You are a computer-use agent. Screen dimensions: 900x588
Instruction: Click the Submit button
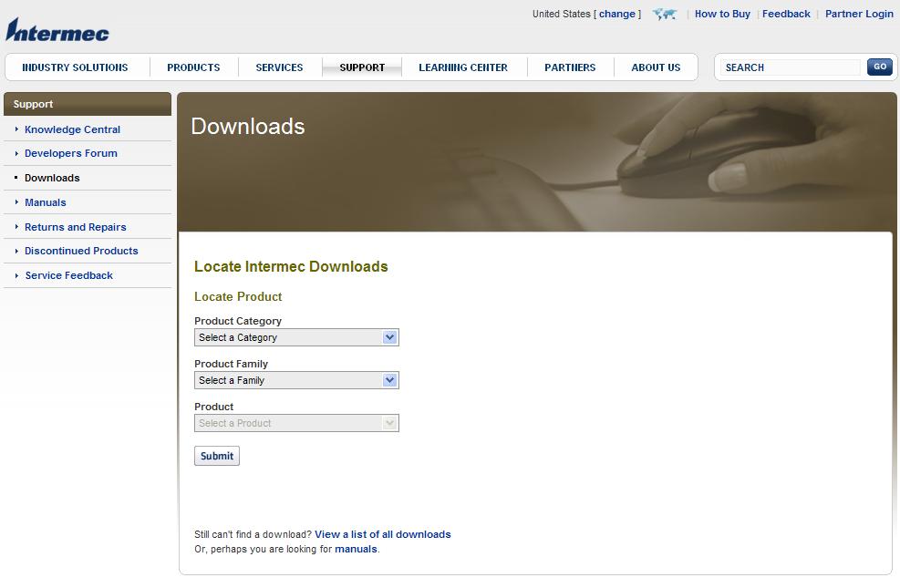[217, 456]
